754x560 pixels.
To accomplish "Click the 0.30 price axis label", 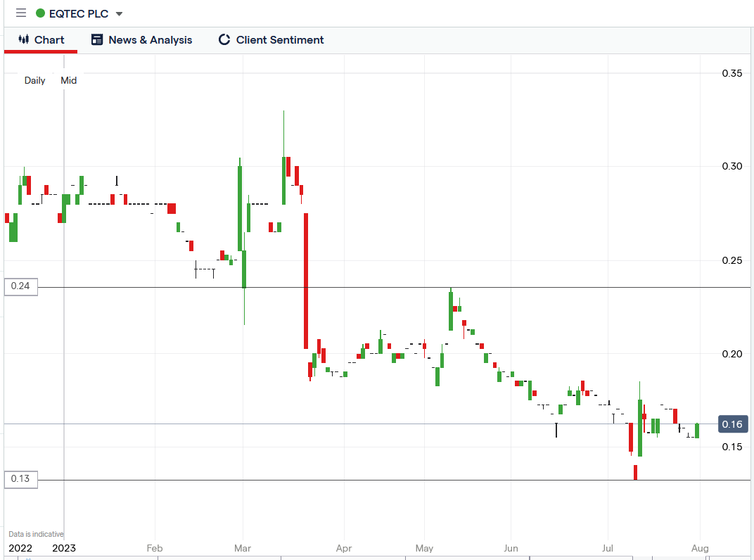I will (732, 167).
